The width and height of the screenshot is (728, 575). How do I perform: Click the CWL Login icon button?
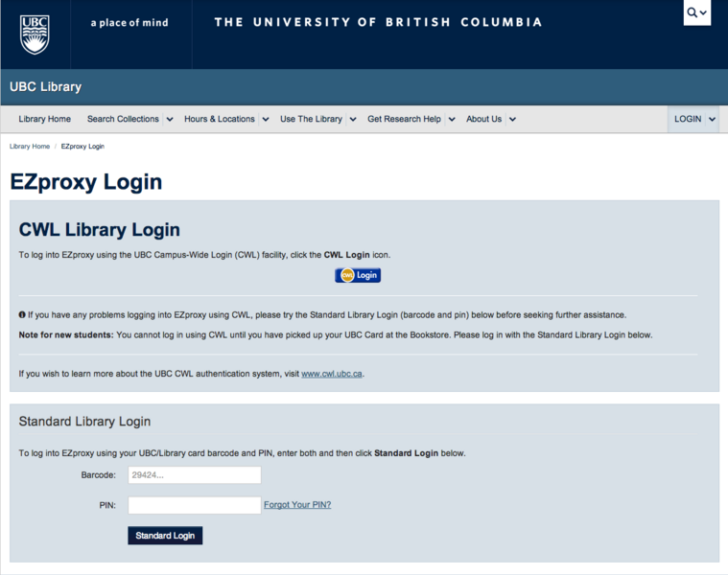click(x=358, y=275)
